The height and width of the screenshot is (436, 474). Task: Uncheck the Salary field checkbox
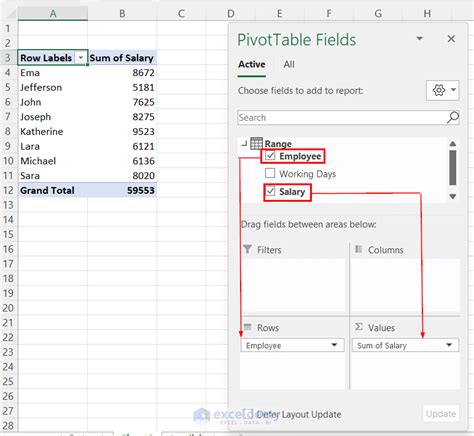(x=270, y=191)
